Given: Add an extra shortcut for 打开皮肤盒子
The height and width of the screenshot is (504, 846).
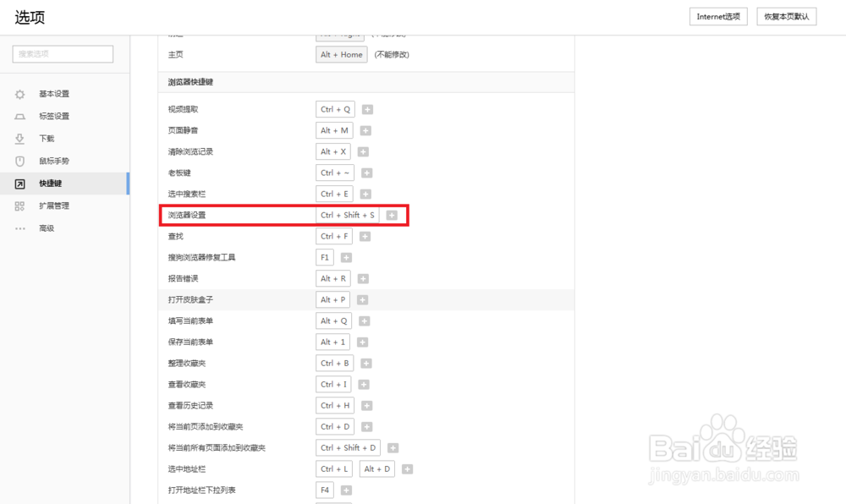Looking at the screenshot, I should click(362, 299).
